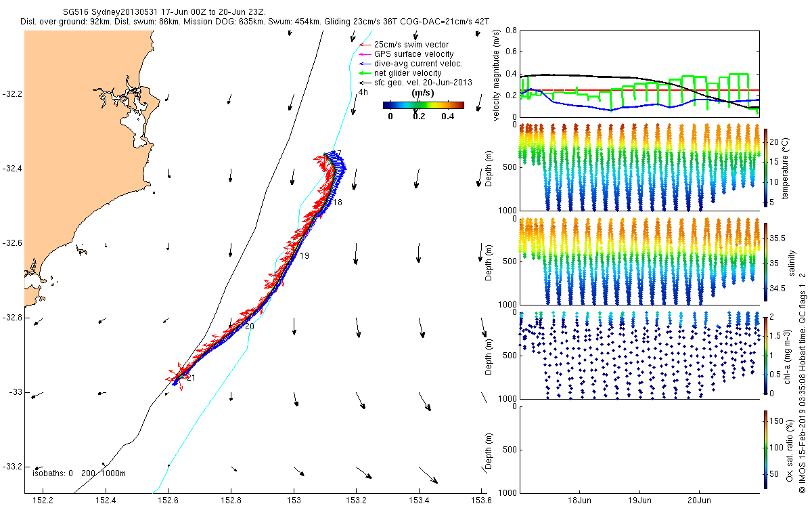Click the Ox. sat. ratio colorbar
Image resolution: width=812 pixels, height=508 pixels.
(765, 450)
